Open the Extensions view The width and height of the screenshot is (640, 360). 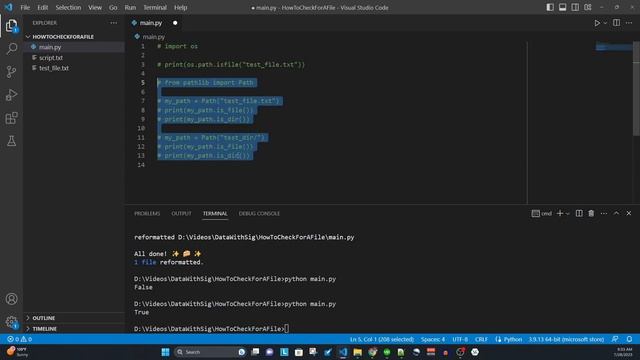11,118
